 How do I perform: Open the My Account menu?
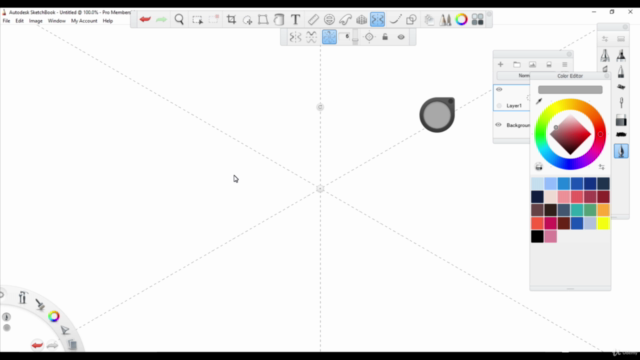point(84,21)
